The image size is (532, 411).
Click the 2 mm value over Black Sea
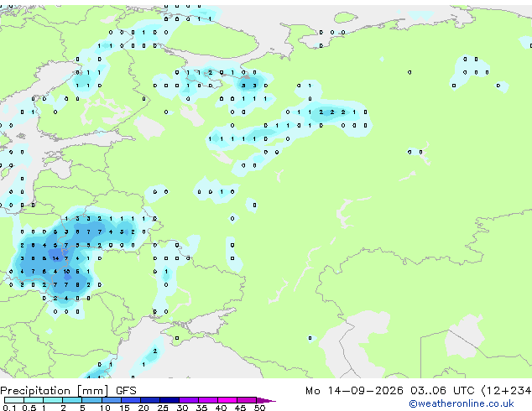(155, 351)
